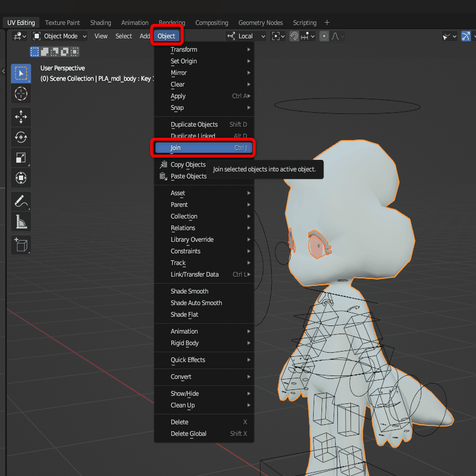The image size is (476, 476).
Task: Toggle the snapping magnet button
Action: click(x=294, y=37)
